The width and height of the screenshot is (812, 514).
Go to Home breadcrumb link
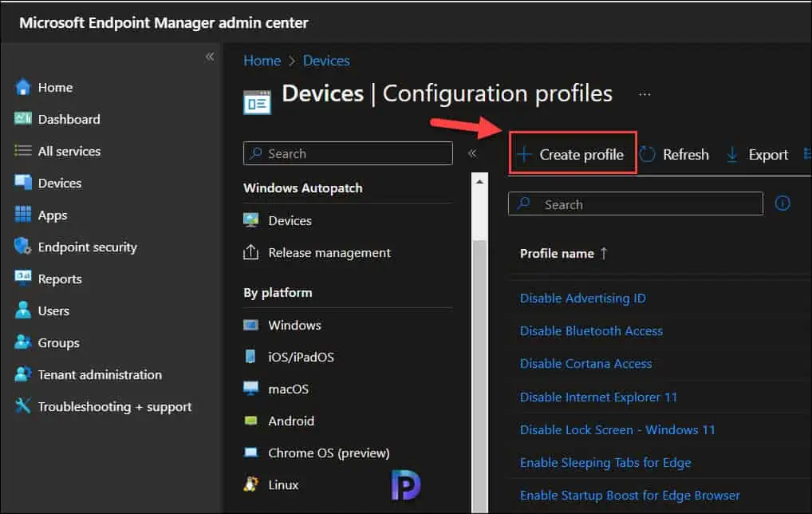[262, 61]
